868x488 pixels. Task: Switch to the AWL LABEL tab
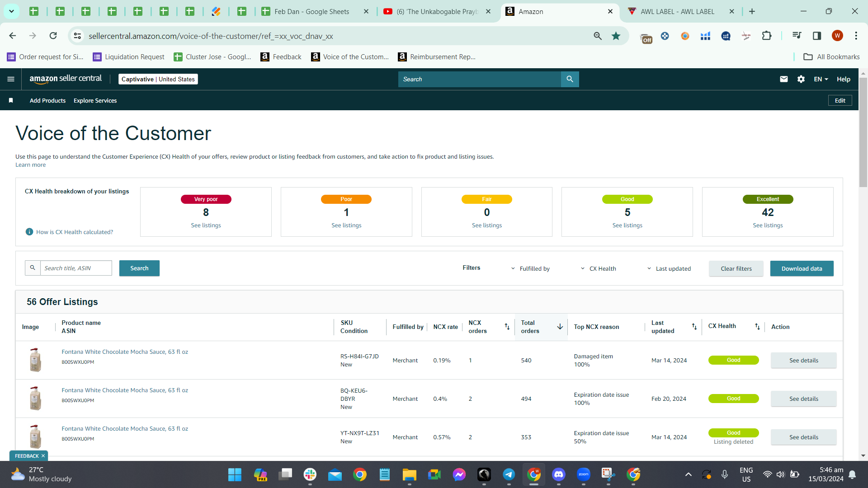tap(677, 12)
